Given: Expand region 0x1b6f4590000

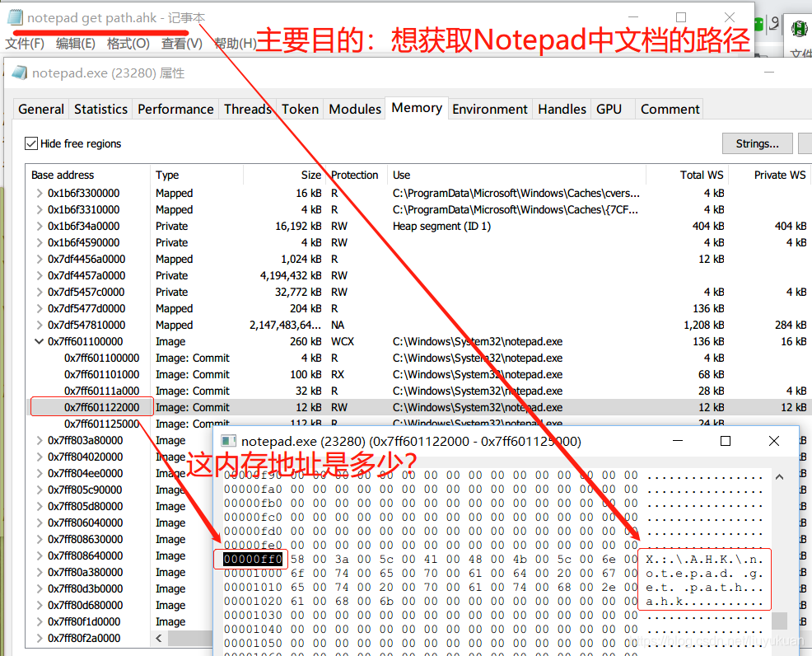Looking at the screenshot, I should point(40,242).
